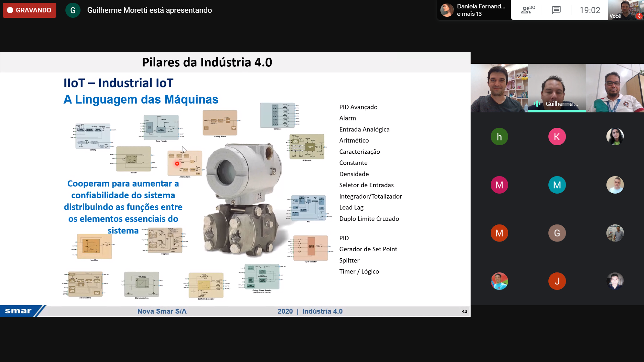Select the green 'h' participant avatar
Image resolution: width=644 pixels, height=362 pixels.
point(499,137)
